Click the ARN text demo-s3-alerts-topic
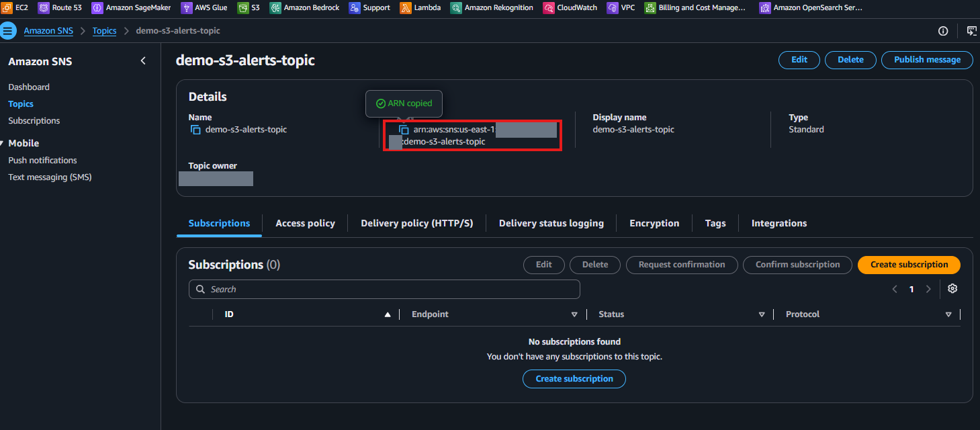 click(x=444, y=142)
